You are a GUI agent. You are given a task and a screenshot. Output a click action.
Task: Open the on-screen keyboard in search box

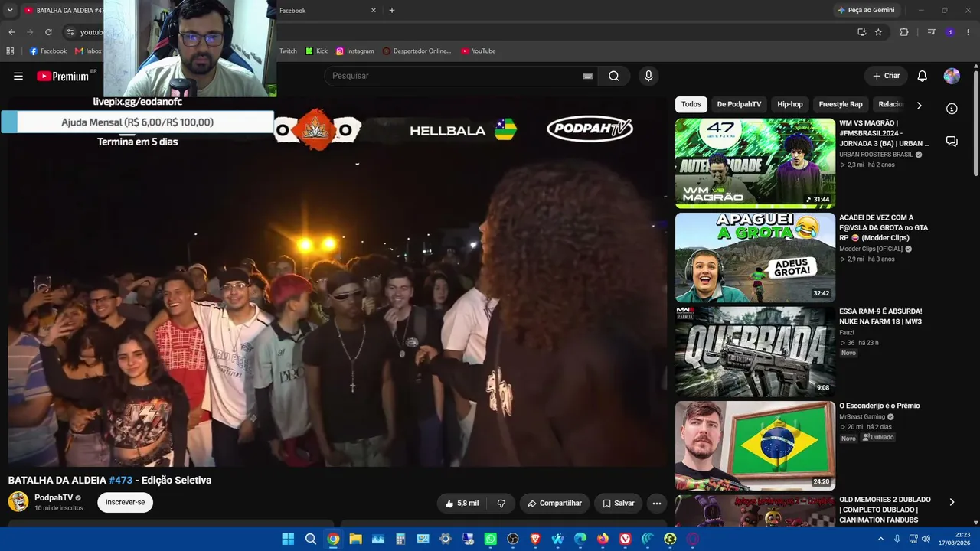(587, 76)
